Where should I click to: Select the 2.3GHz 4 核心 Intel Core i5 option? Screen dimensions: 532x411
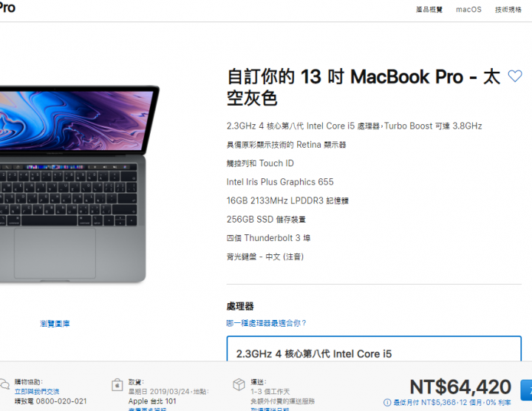[374, 349]
